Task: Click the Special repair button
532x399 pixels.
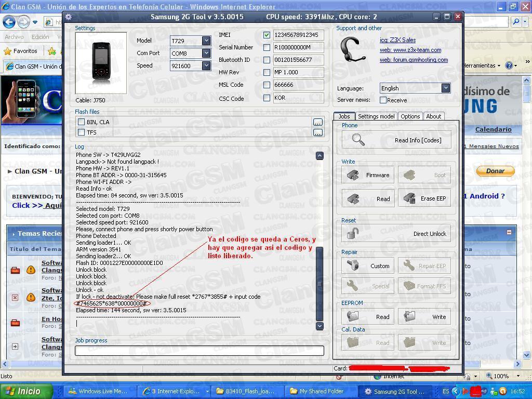Action: 368,286
